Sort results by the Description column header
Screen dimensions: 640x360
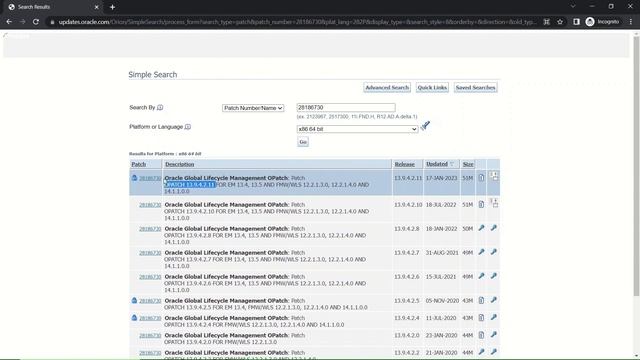[180, 164]
